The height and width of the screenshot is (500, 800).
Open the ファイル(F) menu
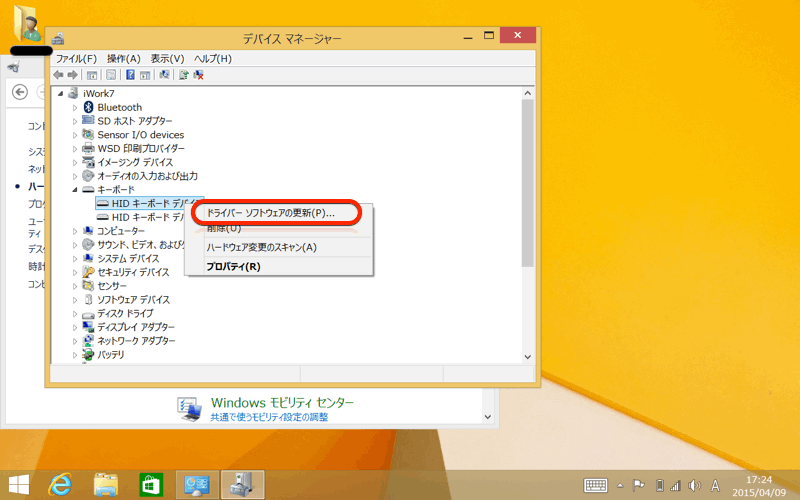(x=76, y=58)
